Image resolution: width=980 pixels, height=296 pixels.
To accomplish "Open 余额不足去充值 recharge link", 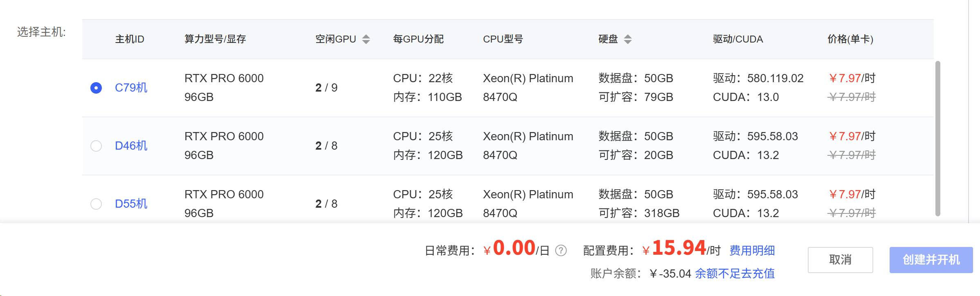I will tap(735, 274).
